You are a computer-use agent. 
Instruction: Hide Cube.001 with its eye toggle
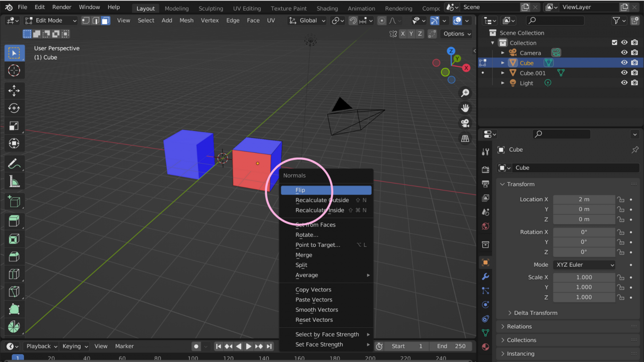pyautogui.click(x=624, y=72)
